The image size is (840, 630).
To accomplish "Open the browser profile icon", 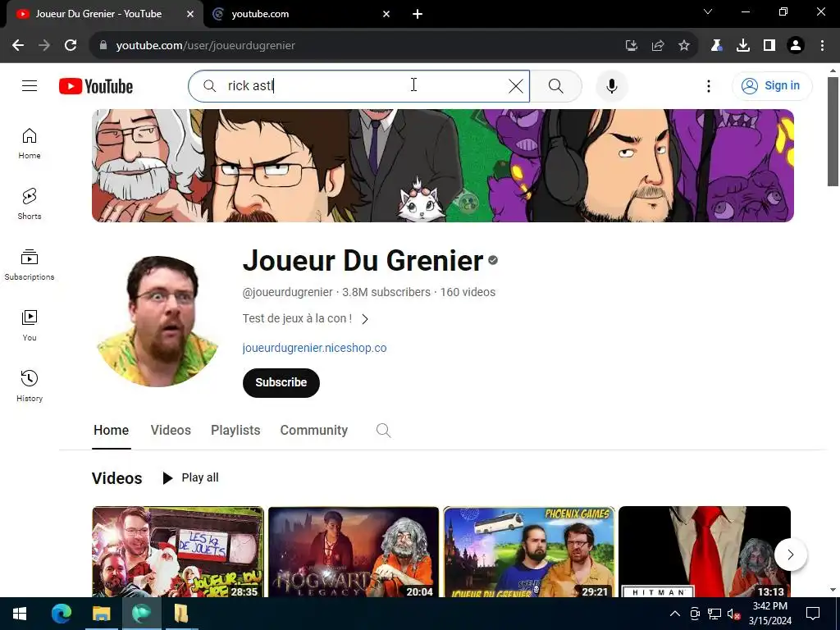I will point(796,46).
